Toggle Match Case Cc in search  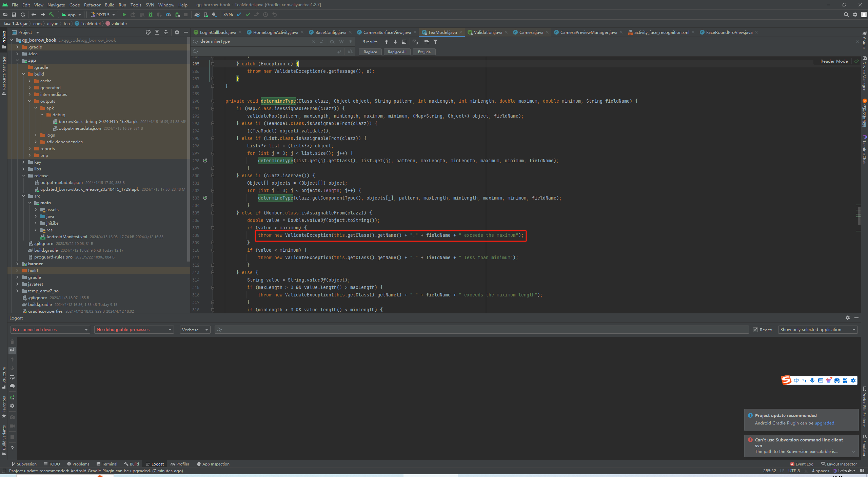click(333, 42)
